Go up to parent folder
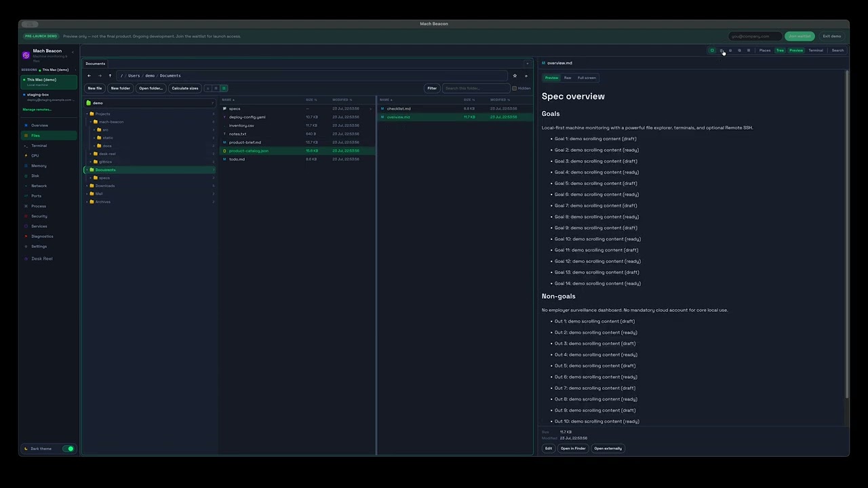 (110, 76)
